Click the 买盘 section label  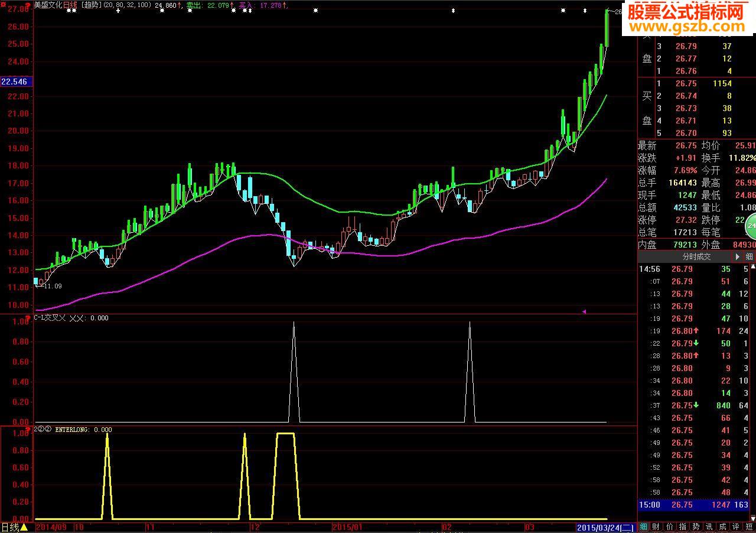[647, 108]
